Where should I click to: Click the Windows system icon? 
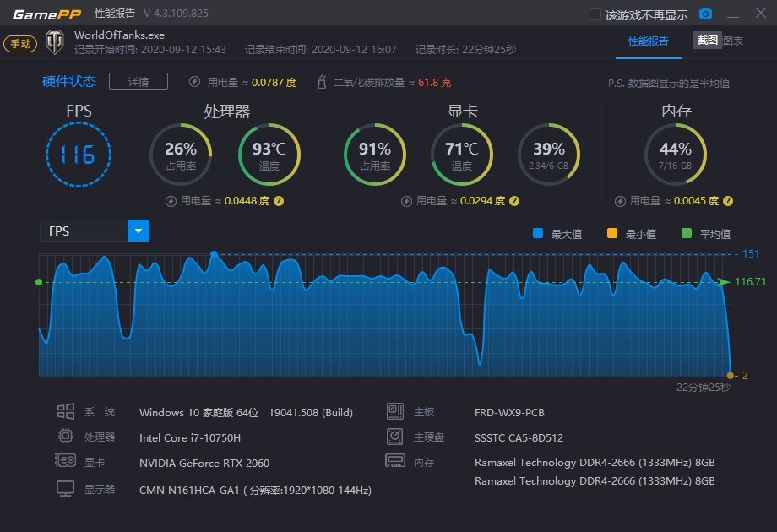point(65,411)
